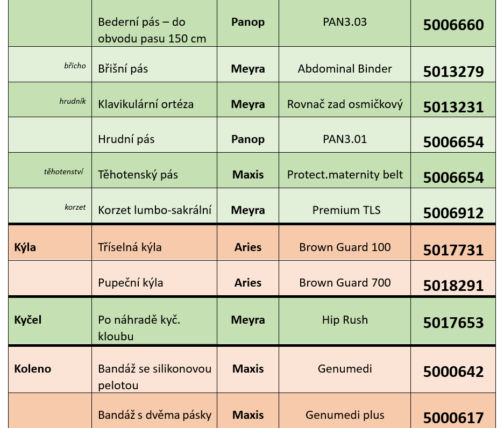Select the Premium TLS cell
Image resolution: width=504 pixels, height=428 pixels.
[x=345, y=205]
